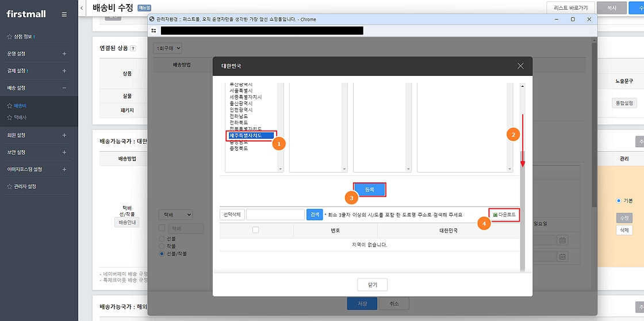This screenshot has width=644, height=321.
Task: Click the star icon beside 배송비
Action: click(x=9, y=106)
